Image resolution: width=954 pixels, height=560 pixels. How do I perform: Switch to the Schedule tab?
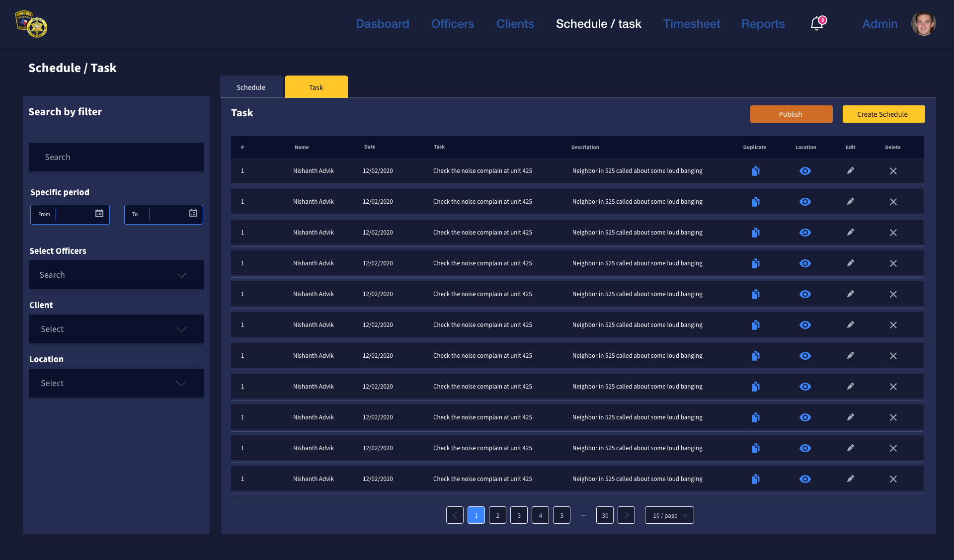coord(251,87)
